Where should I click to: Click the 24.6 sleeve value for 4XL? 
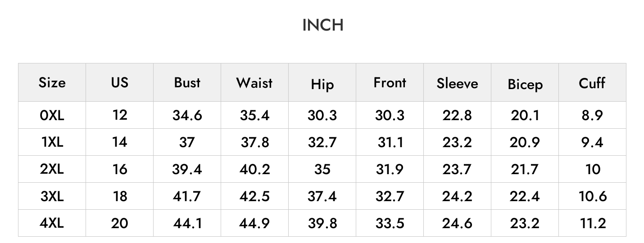[x=457, y=223]
